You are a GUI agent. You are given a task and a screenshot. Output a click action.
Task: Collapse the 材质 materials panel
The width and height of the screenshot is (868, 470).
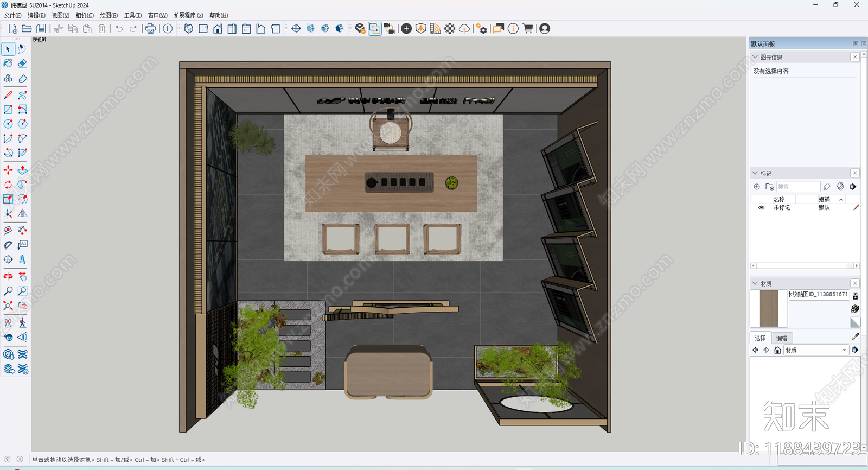coord(755,283)
